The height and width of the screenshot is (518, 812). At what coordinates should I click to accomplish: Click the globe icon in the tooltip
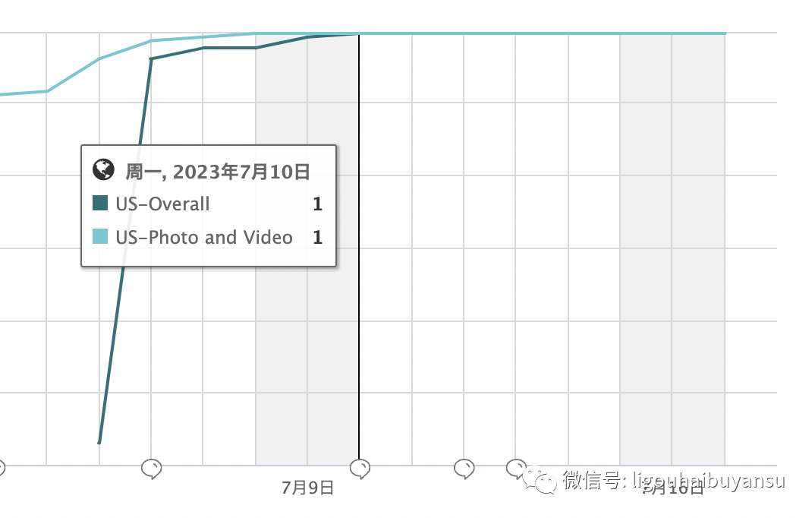tap(103, 169)
